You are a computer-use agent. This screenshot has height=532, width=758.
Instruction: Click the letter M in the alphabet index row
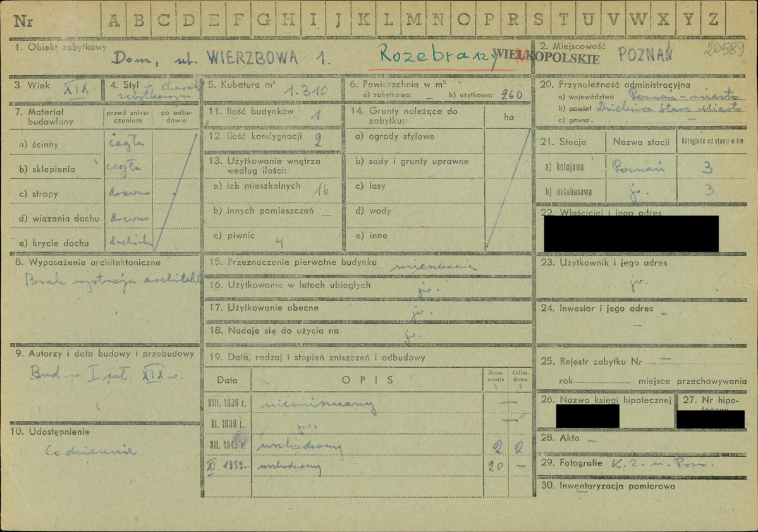[x=413, y=20]
